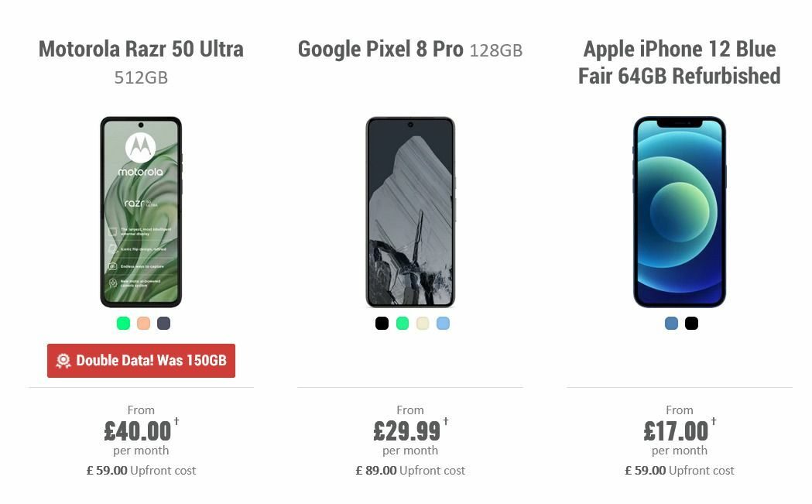Select the black color swatch for Pixel 8 Pro

coord(382,323)
